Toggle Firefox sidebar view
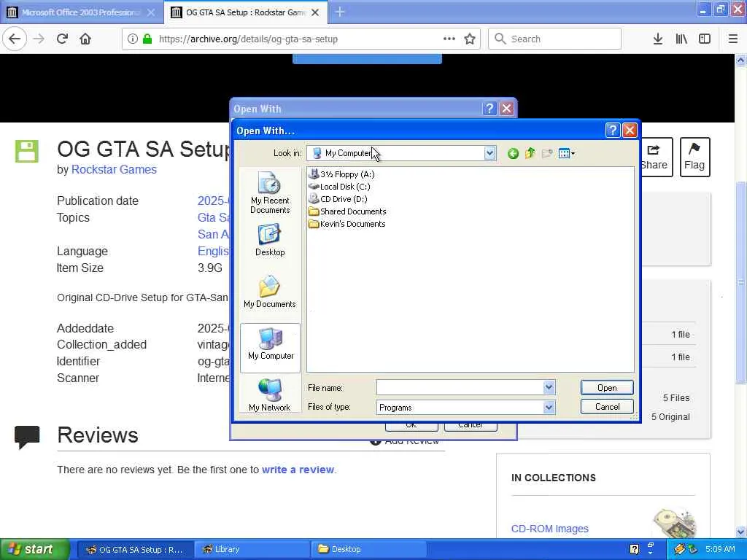This screenshot has height=560, width=747. click(705, 39)
